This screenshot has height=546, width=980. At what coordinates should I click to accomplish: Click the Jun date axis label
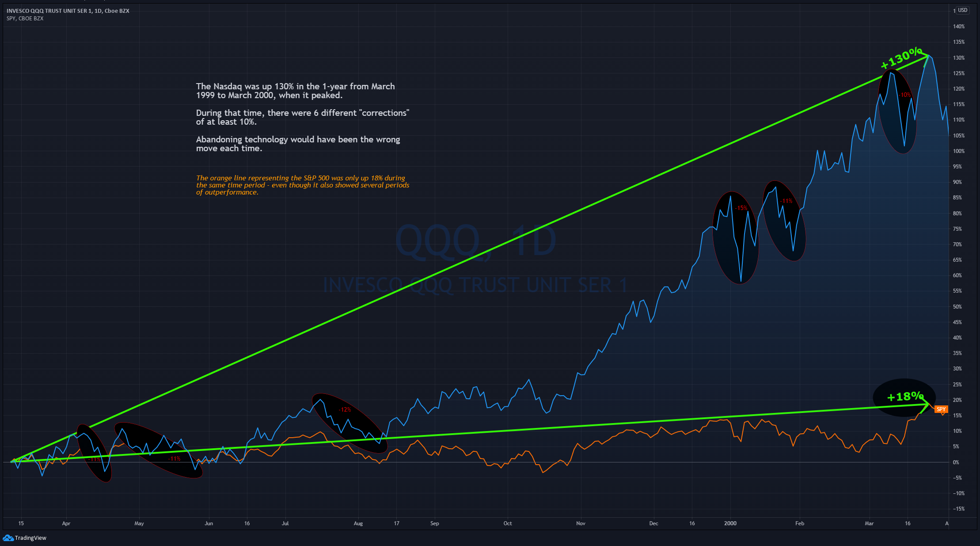(209, 523)
